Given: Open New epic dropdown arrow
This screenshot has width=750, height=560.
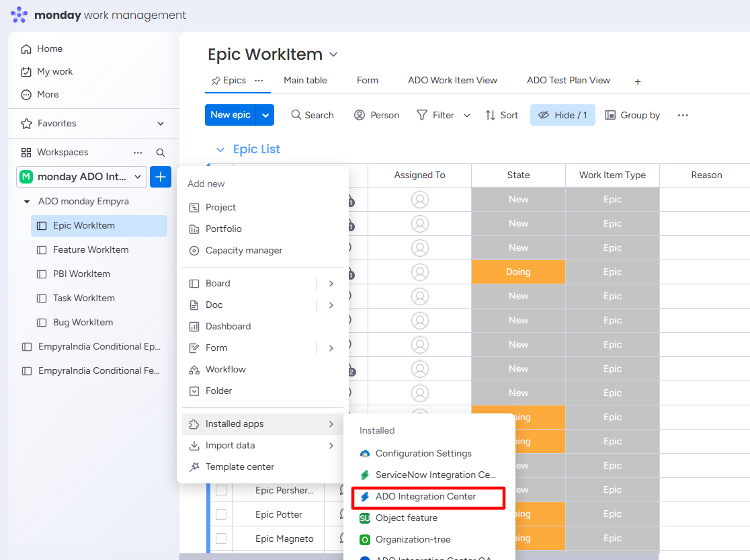Looking at the screenshot, I should tap(265, 116).
